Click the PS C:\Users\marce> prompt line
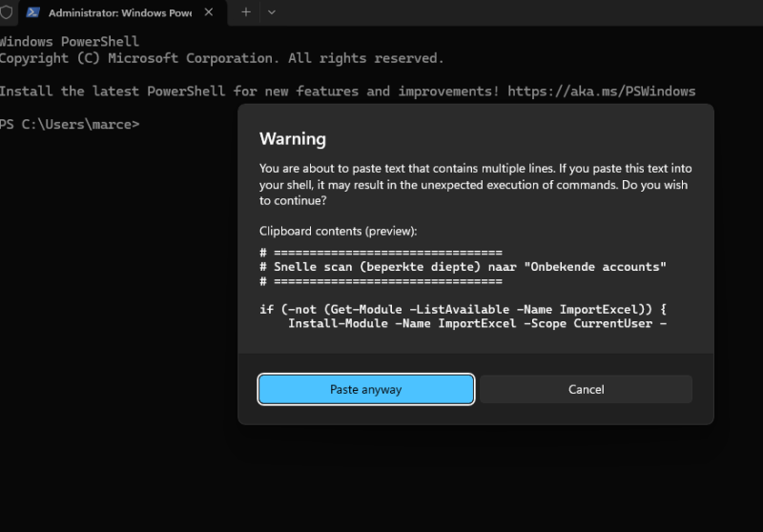Screen dimensions: 763x532 pos(70,125)
